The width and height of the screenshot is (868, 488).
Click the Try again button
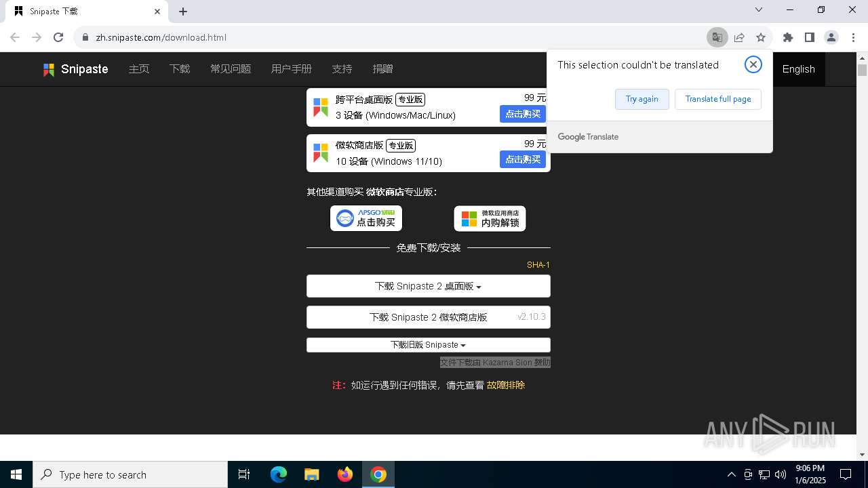tap(642, 99)
